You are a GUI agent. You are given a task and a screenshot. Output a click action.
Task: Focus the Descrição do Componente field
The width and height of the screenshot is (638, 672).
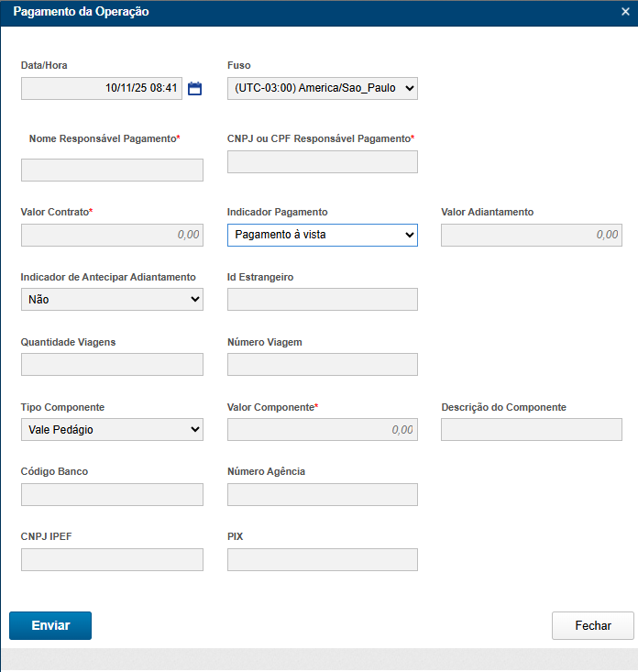point(531,429)
